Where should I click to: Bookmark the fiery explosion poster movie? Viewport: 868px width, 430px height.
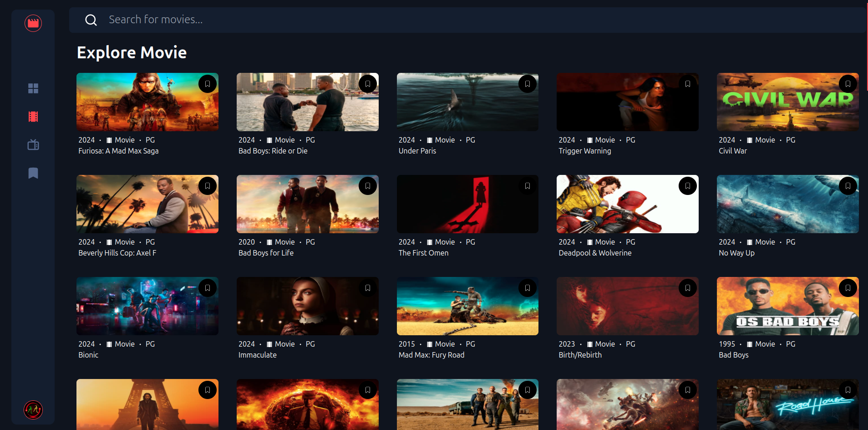[x=368, y=390]
